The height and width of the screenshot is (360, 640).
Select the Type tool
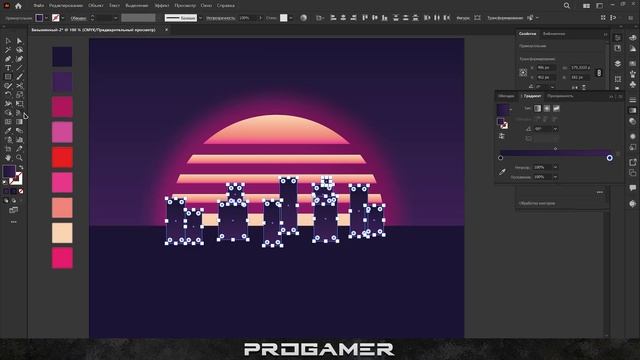(x=8, y=68)
